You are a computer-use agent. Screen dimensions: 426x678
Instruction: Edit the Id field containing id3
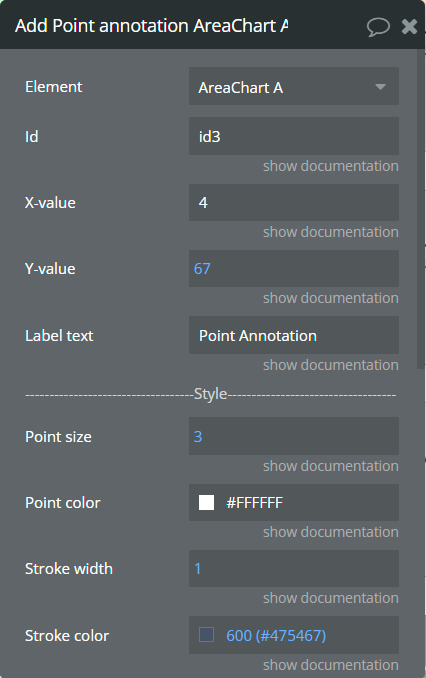click(294, 136)
